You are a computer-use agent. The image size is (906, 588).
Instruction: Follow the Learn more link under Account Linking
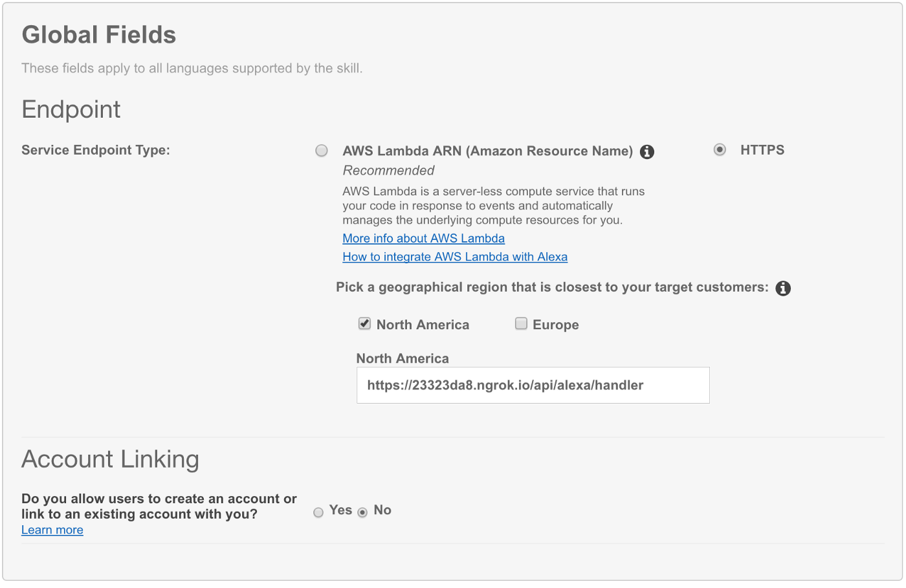(52, 530)
